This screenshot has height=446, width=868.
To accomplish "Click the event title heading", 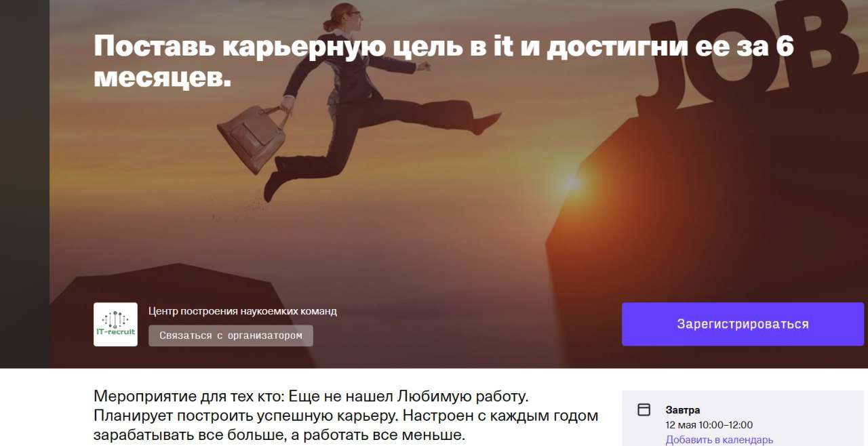I will pyautogui.click(x=443, y=62).
